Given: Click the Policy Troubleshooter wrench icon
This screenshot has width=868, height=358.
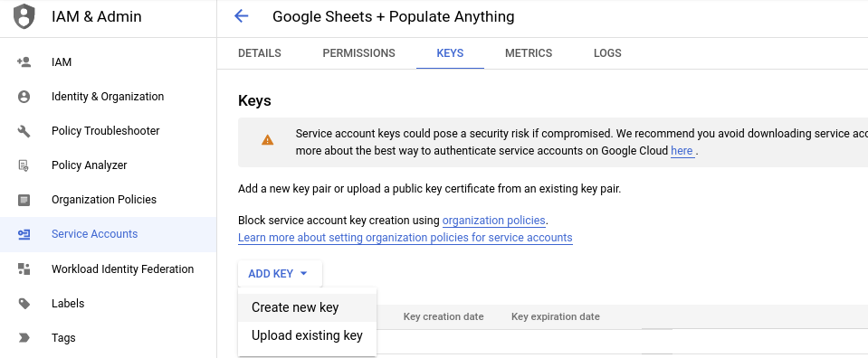Looking at the screenshot, I should pyautogui.click(x=24, y=131).
